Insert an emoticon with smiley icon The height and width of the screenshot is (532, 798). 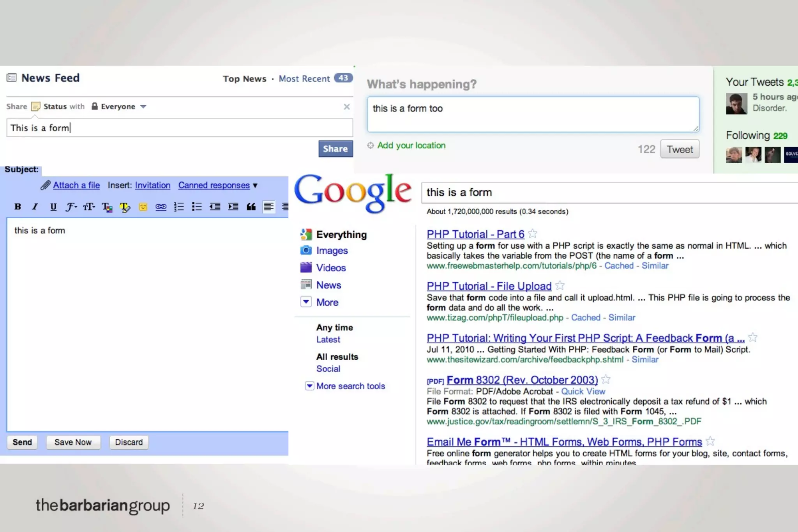143,207
